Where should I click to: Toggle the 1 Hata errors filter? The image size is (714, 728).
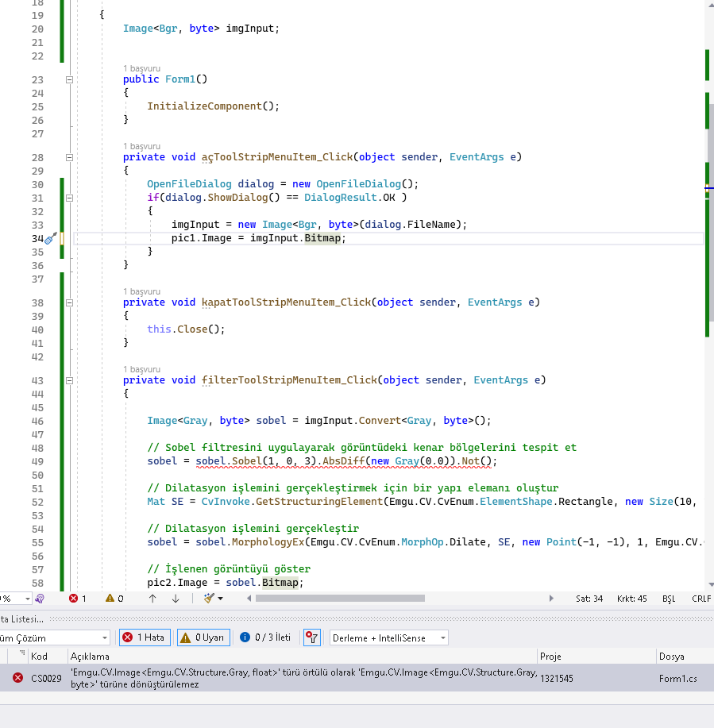click(x=145, y=638)
